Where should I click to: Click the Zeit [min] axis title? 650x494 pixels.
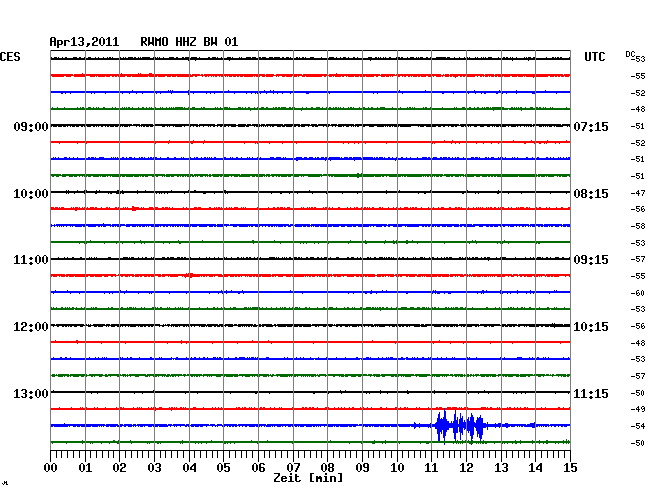308,478
